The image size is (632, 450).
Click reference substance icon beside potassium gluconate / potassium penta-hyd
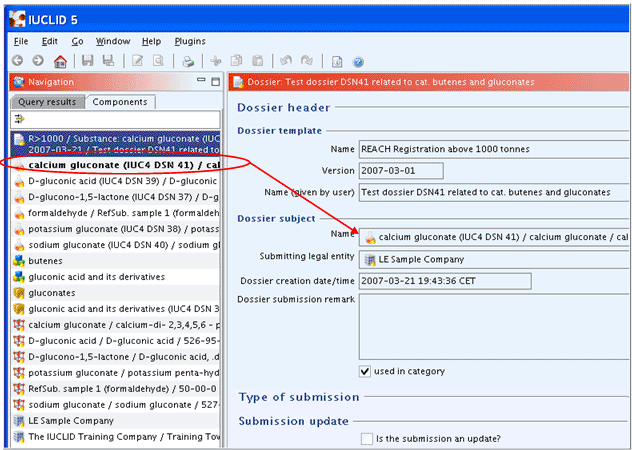tap(19, 373)
